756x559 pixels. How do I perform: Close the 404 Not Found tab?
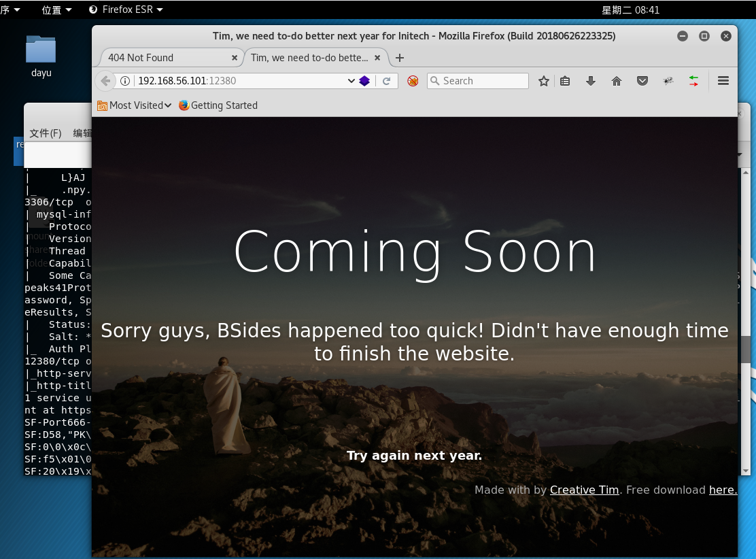(x=235, y=58)
